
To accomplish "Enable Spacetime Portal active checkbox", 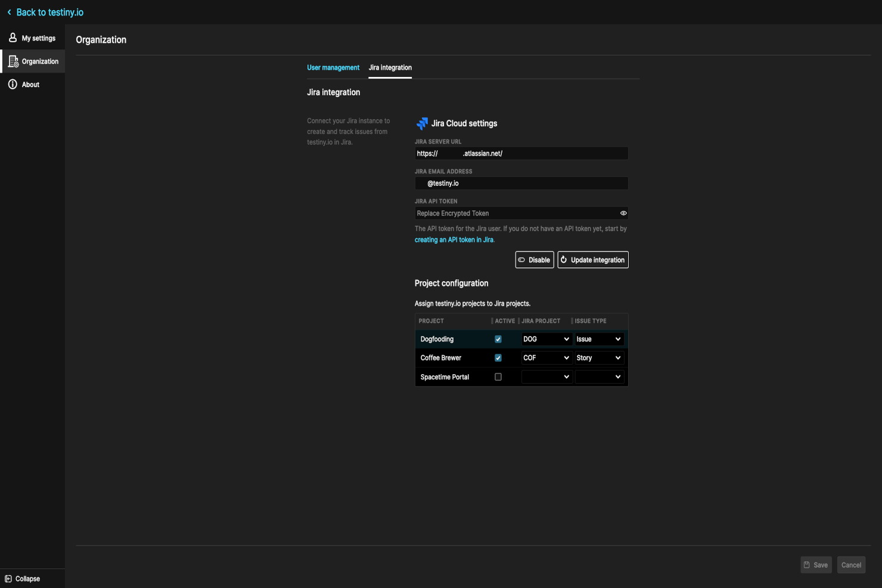I will [x=498, y=377].
